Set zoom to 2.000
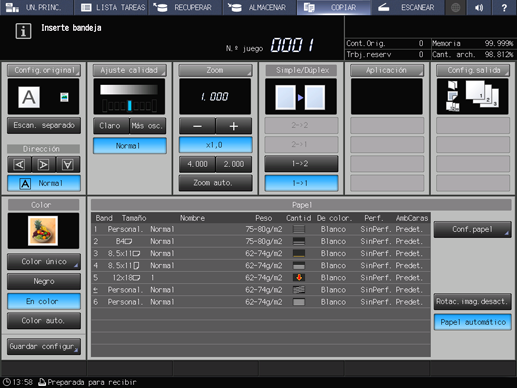Image resolution: width=517 pixels, height=388 pixels. pos(234,164)
